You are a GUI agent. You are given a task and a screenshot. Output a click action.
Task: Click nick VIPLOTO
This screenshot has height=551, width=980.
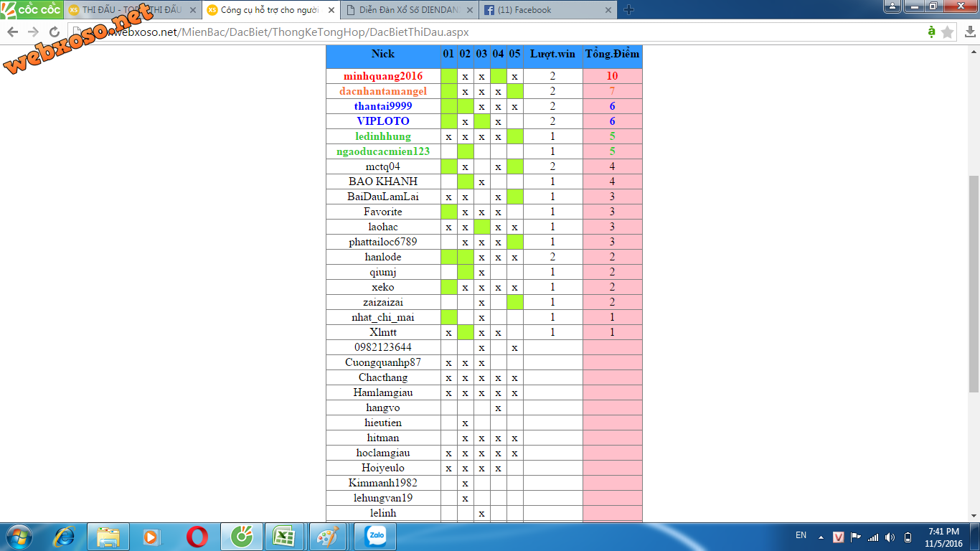pyautogui.click(x=383, y=121)
